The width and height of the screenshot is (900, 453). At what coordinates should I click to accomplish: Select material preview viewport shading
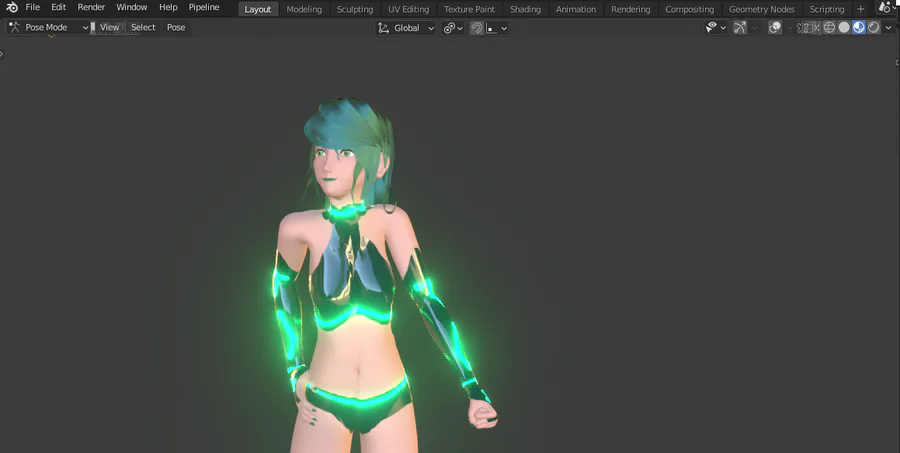point(859,28)
